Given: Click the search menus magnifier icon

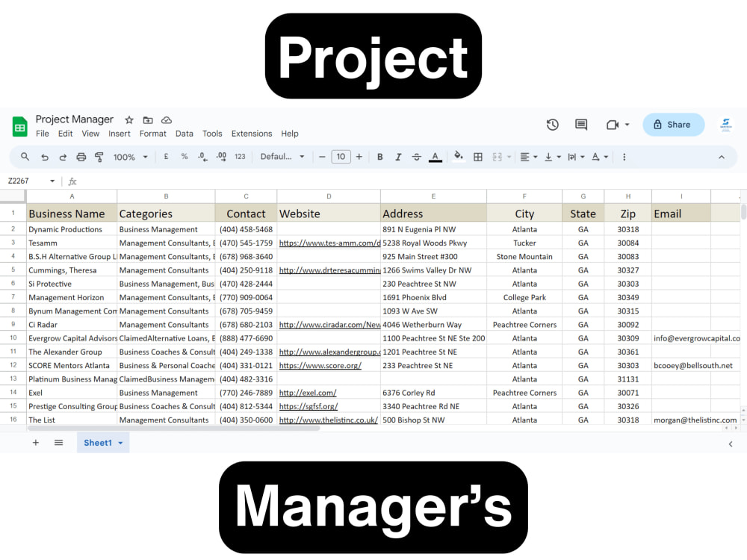Looking at the screenshot, I should coord(25,157).
